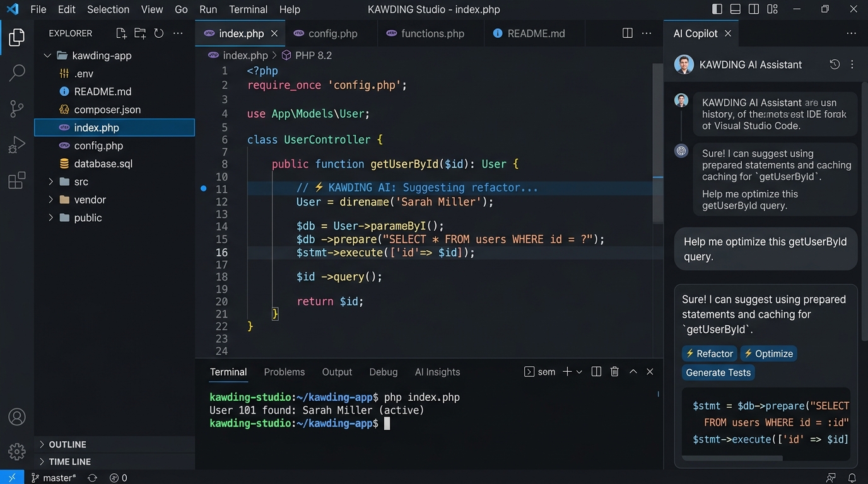Open the Explorer view in activity bar
This screenshot has width=868, height=484.
(17, 37)
